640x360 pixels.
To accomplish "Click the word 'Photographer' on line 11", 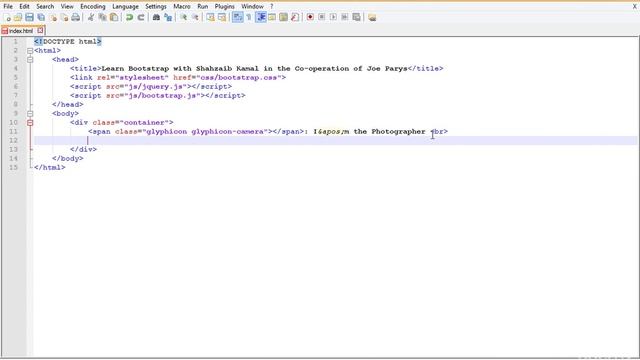I will coord(398,131).
